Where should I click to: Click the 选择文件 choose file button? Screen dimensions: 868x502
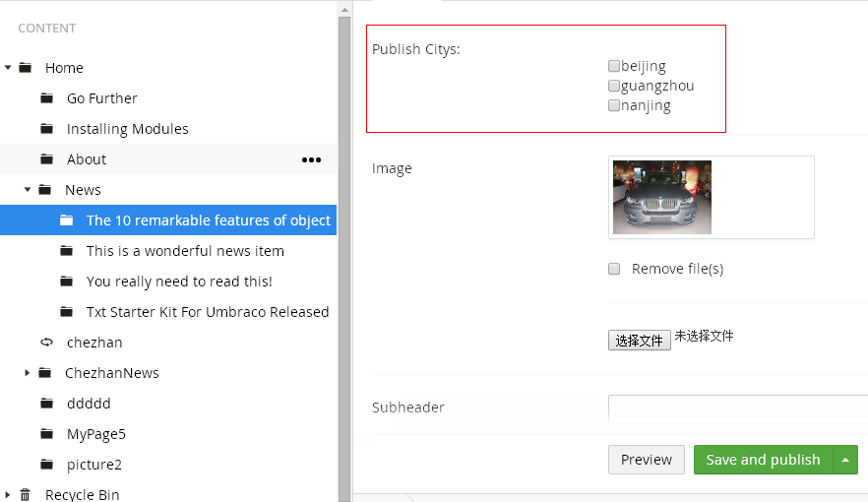click(x=640, y=340)
